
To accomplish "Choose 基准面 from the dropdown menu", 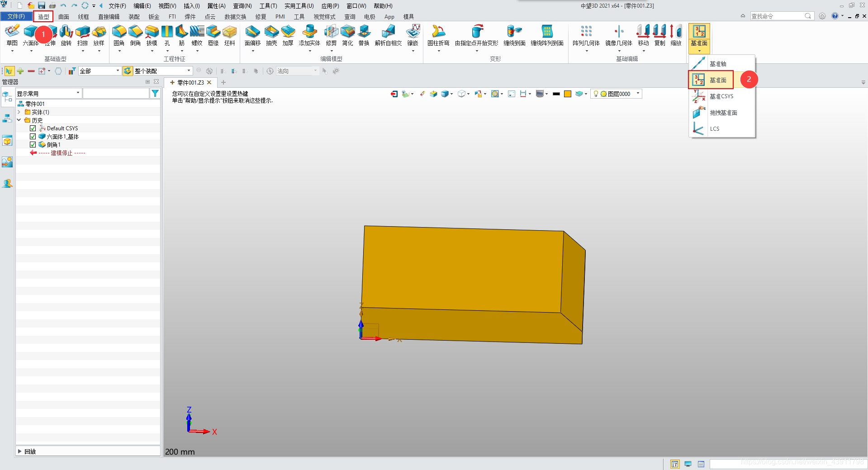I will 722,80.
